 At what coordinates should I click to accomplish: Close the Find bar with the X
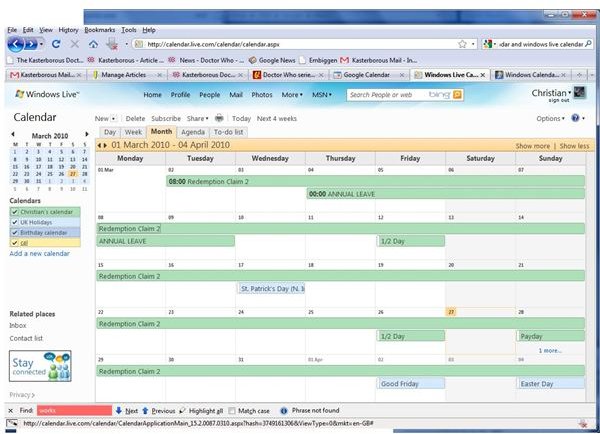[x=11, y=411]
